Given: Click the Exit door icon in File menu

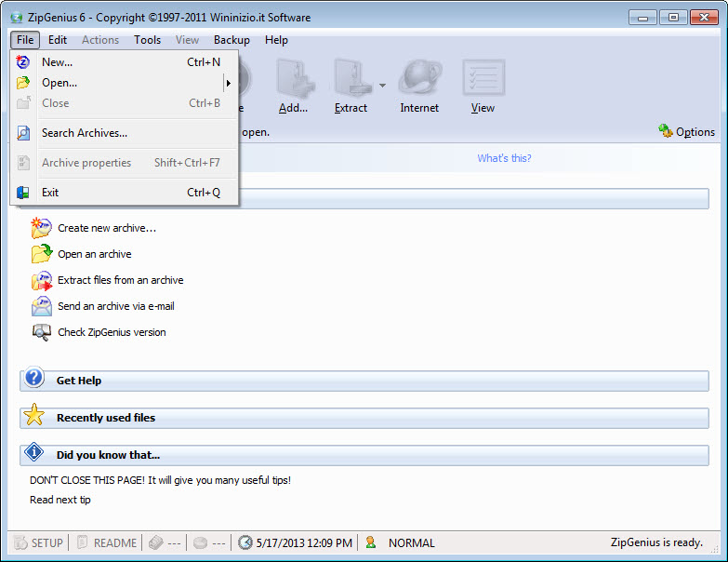Looking at the screenshot, I should coord(22,193).
